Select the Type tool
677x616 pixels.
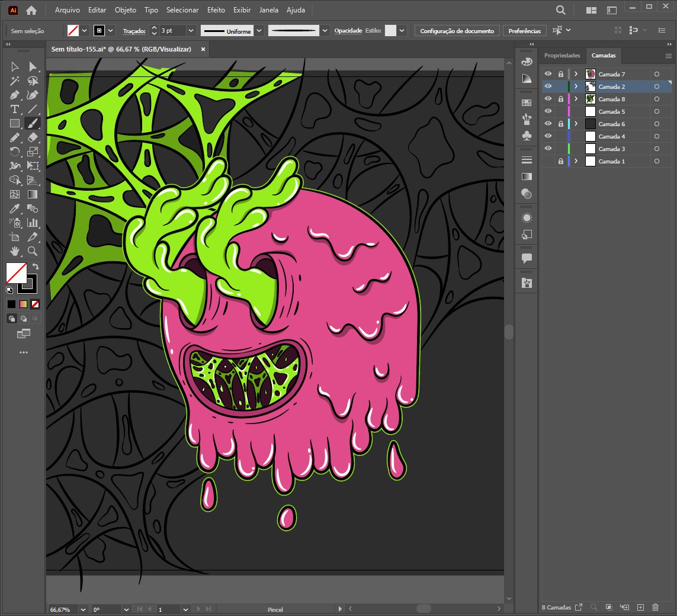coord(15,109)
